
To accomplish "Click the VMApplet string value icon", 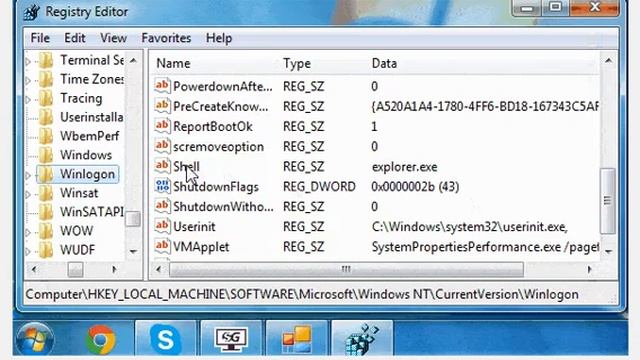I will [162, 246].
